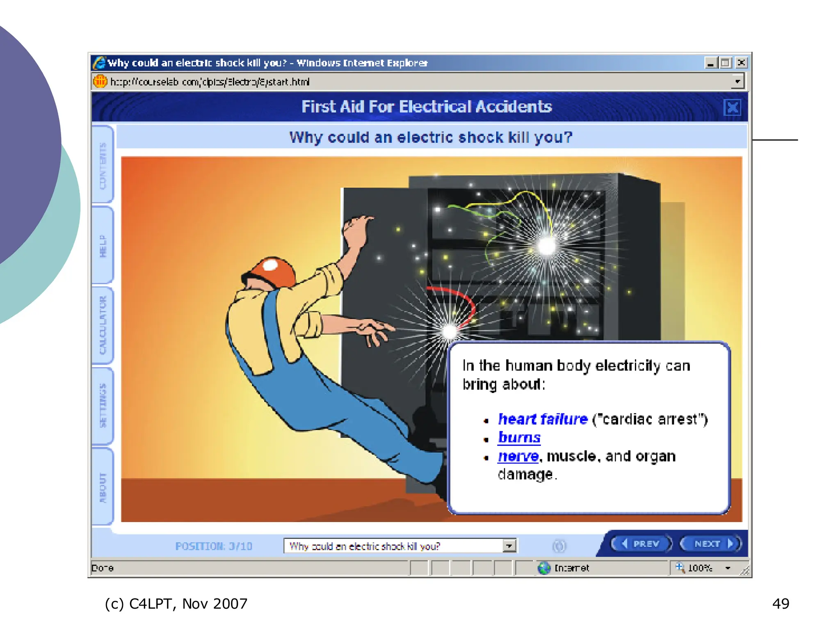Click the magnifier zoom icon
Viewport: 840px width, 630px height.
click(680, 568)
